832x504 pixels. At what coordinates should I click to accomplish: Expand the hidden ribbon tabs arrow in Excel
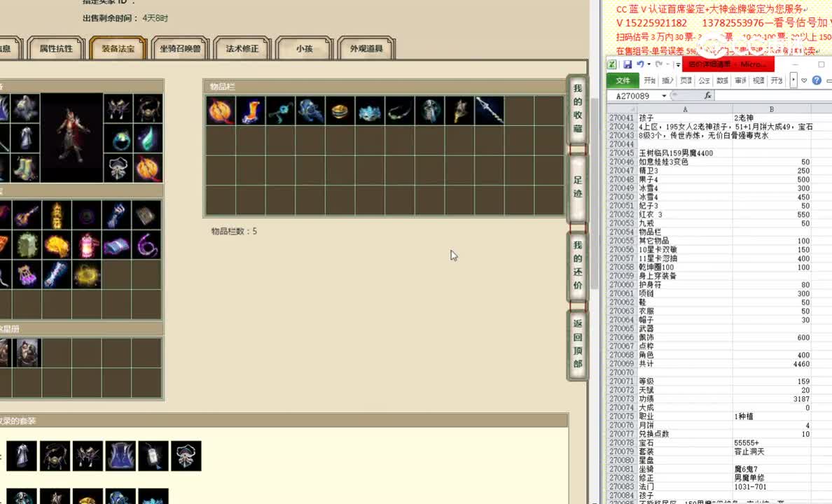(x=793, y=80)
